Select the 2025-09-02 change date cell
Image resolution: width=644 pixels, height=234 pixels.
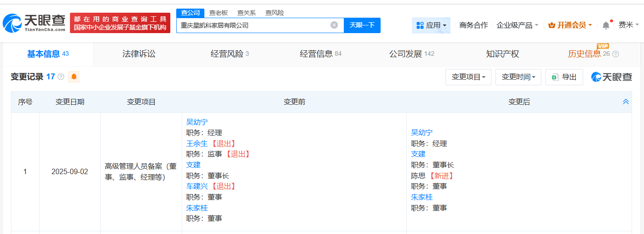tap(69, 172)
